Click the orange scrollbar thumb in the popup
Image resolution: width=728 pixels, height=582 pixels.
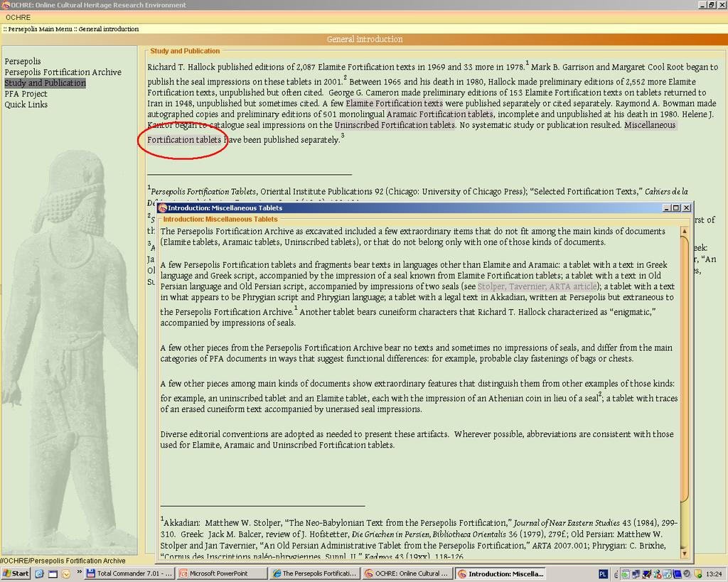(x=685, y=369)
